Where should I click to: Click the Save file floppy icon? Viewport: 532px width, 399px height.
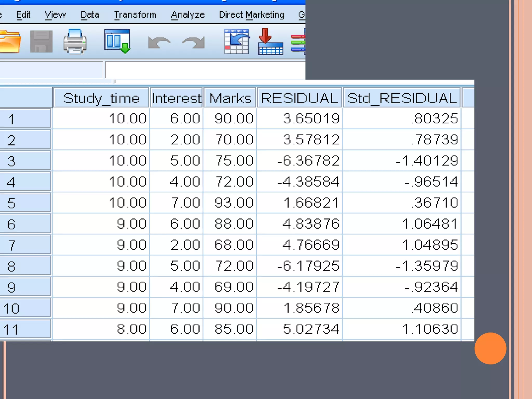41,42
